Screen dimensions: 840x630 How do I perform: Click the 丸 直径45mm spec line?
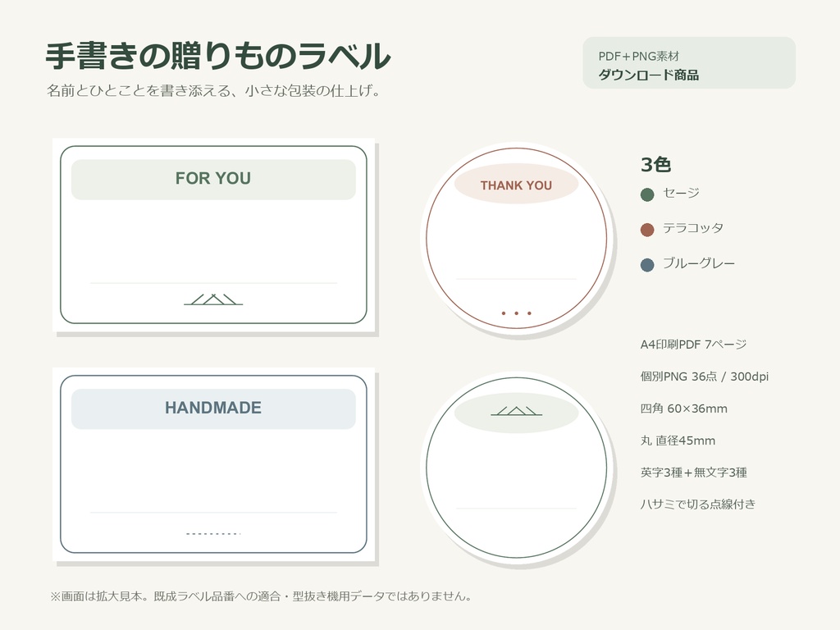point(678,441)
